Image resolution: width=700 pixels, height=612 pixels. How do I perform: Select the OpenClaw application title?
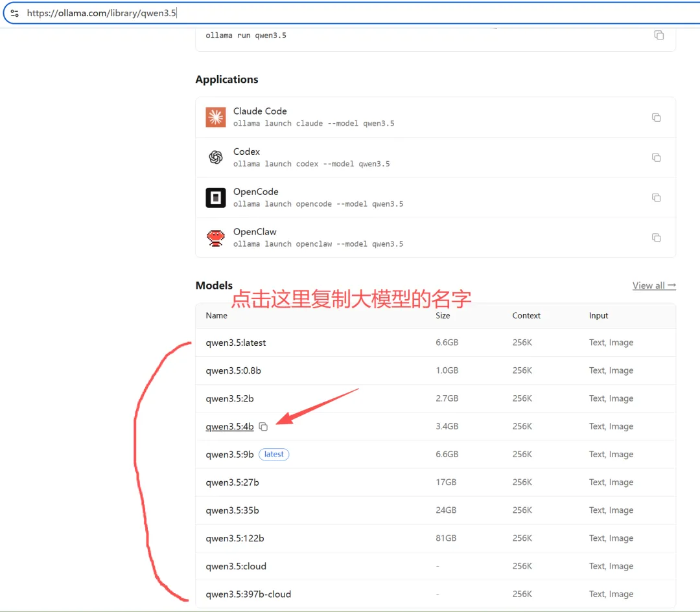coord(255,232)
